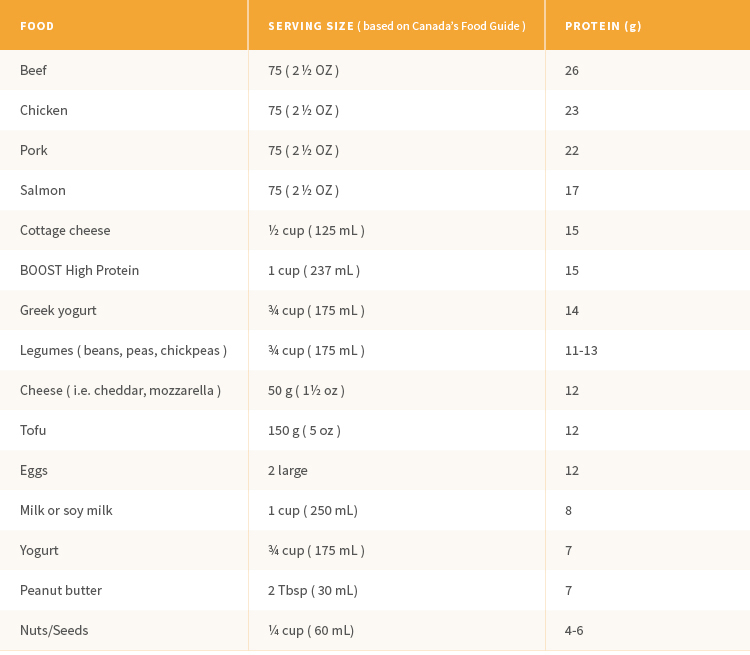Screen dimensions: 750x655
Task: Select the Peanut butter row label
Action: pyautogui.click(x=61, y=590)
